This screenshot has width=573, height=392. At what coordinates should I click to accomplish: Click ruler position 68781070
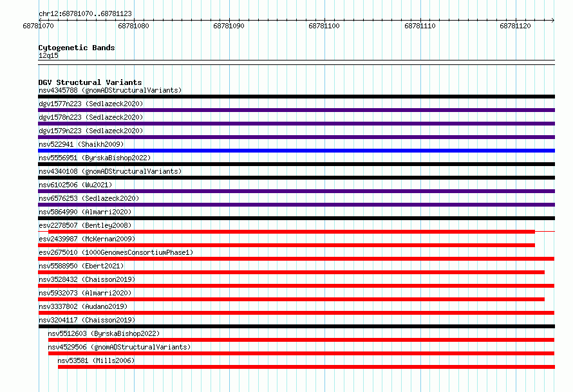pyautogui.click(x=39, y=26)
